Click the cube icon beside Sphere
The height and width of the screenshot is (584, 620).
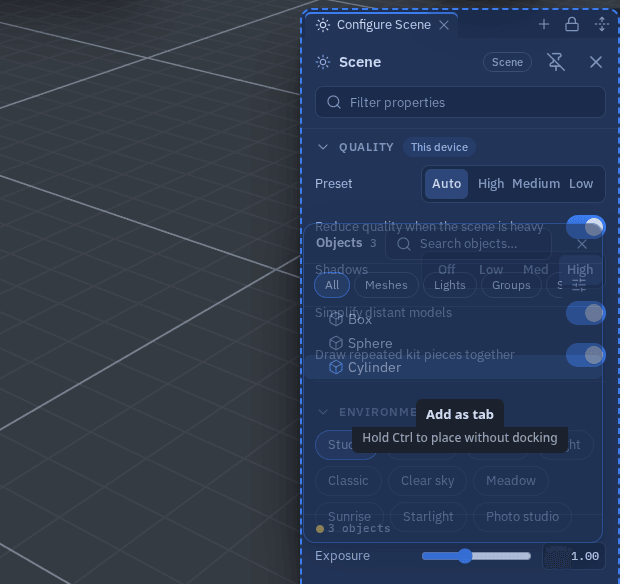click(336, 343)
